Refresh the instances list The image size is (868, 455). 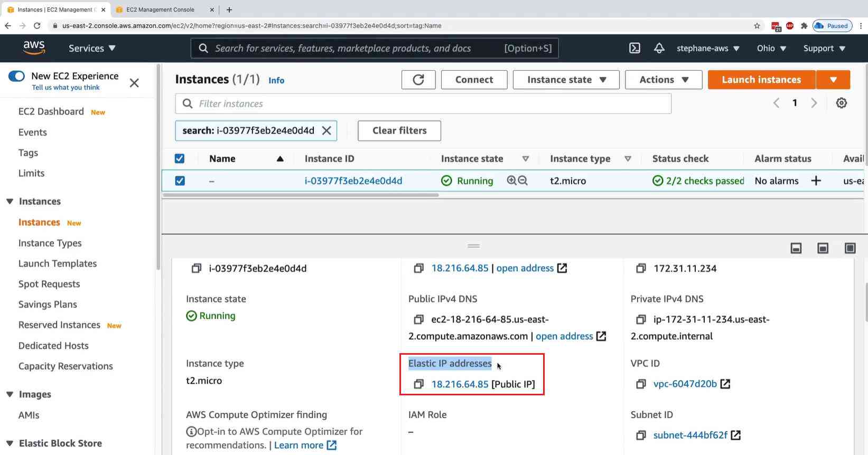tap(418, 80)
